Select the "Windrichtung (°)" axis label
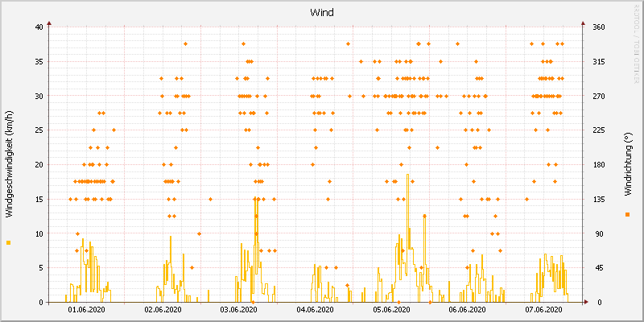 (627, 164)
